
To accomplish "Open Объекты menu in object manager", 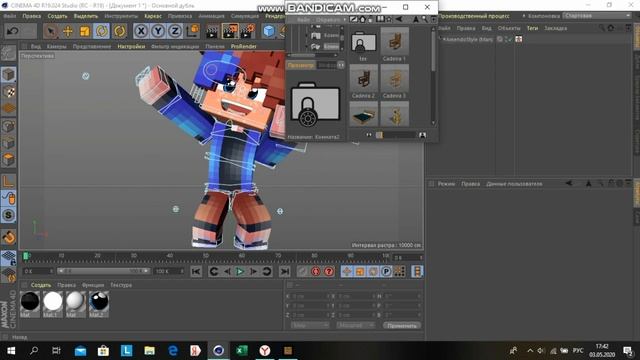I will 509,28.
